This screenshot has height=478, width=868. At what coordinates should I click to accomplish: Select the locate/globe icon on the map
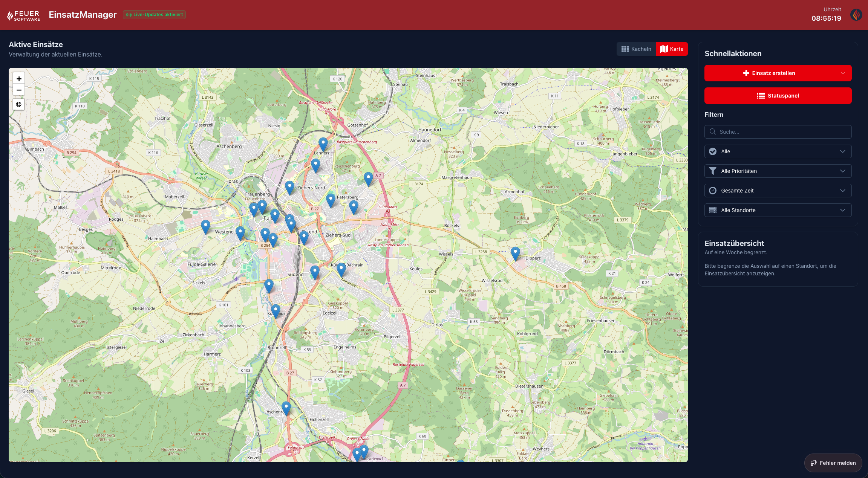coord(18,104)
